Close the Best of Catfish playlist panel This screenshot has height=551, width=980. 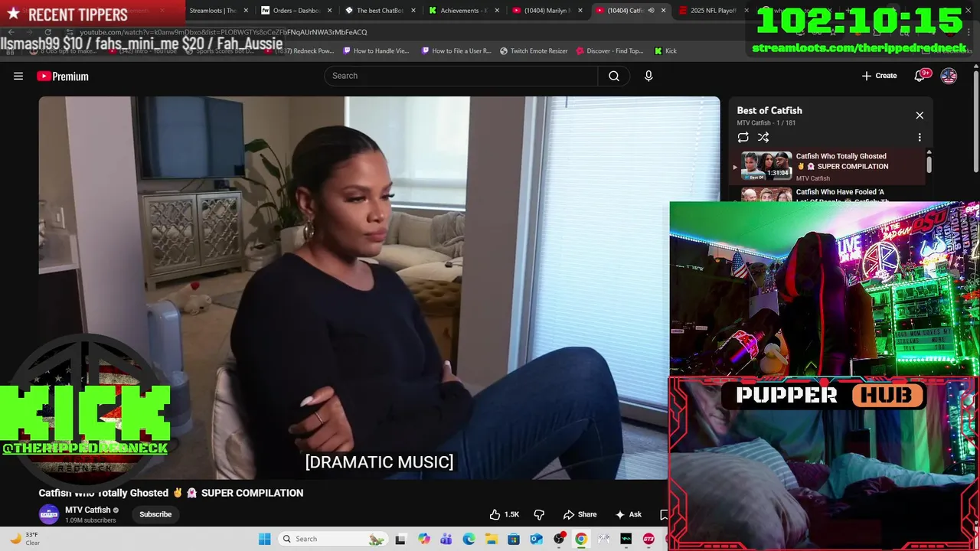click(920, 116)
